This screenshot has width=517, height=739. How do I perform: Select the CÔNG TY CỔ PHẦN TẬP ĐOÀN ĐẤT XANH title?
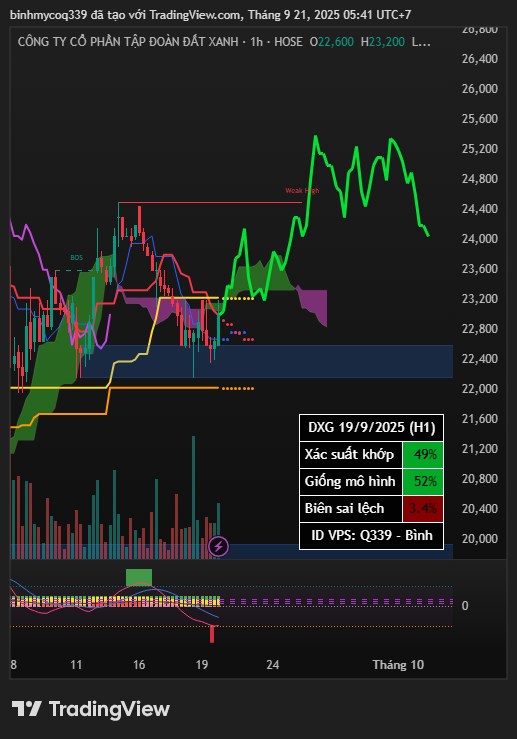click(128, 42)
